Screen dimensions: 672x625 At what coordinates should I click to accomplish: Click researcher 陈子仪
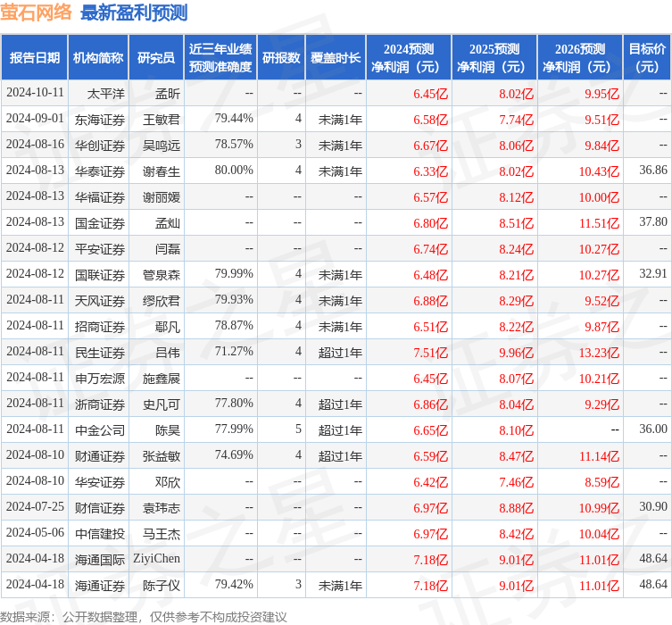pos(162,586)
